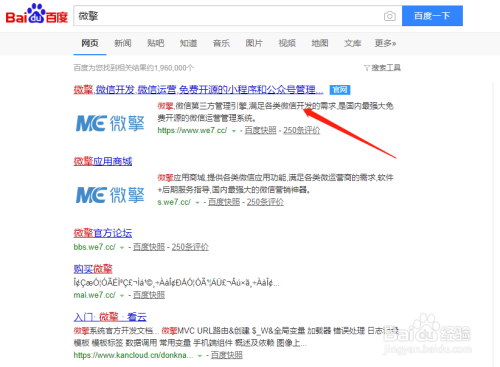Open the mai.we7.cc/ URL link

[x=94, y=295]
